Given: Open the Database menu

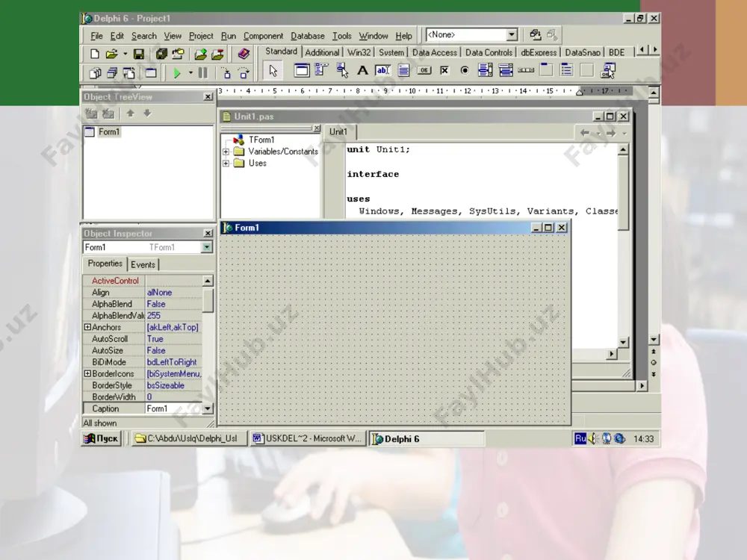Looking at the screenshot, I should (x=307, y=36).
